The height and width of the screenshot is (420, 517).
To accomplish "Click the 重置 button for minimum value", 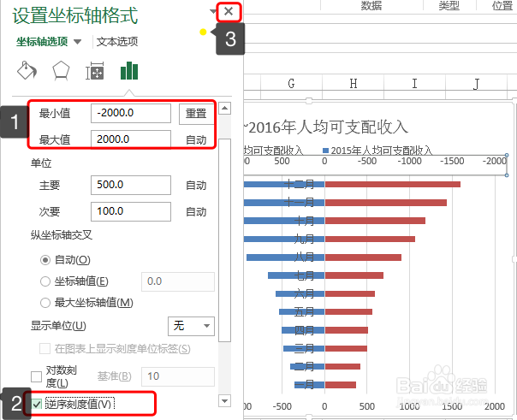I will coord(196,114).
